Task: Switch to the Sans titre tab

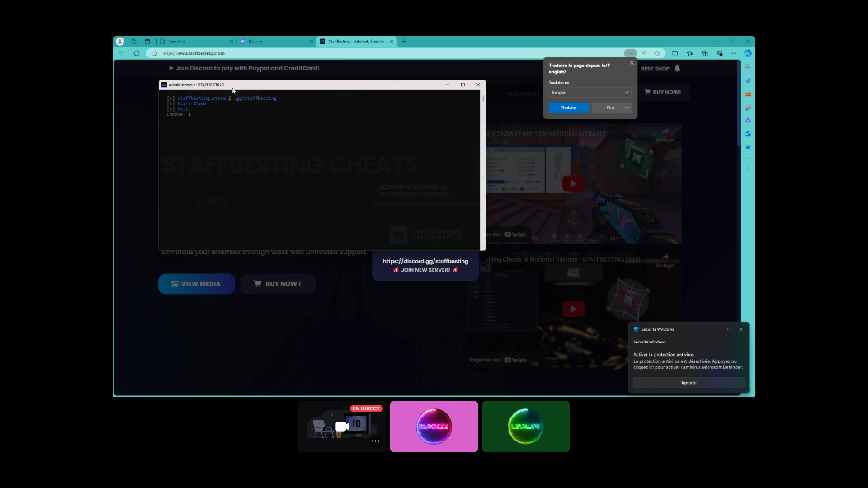Action: [197, 42]
